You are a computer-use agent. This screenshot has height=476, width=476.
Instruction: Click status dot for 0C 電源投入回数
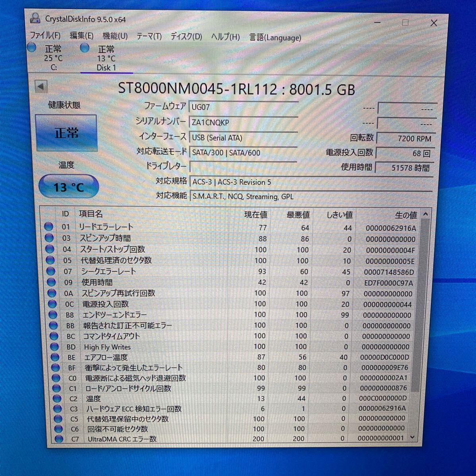(52, 304)
